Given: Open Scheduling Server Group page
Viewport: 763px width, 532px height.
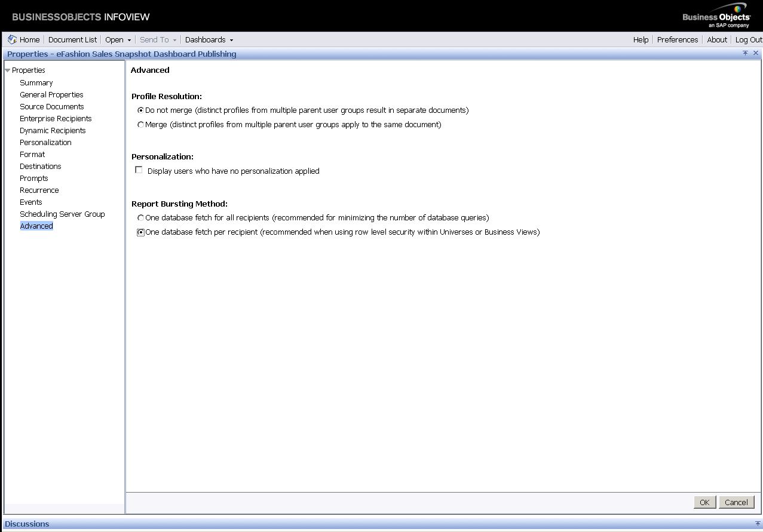Looking at the screenshot, I should click(62, 214).
